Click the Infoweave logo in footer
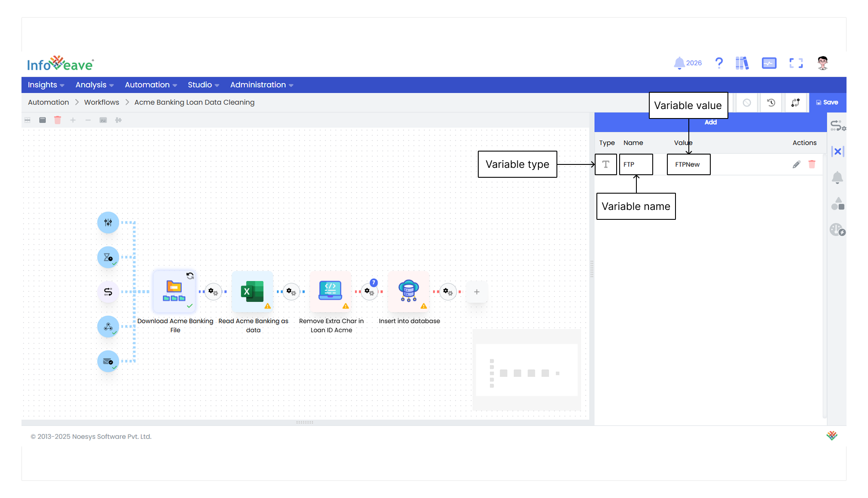This screenshot has width=868, height=498. click(832, 436)
